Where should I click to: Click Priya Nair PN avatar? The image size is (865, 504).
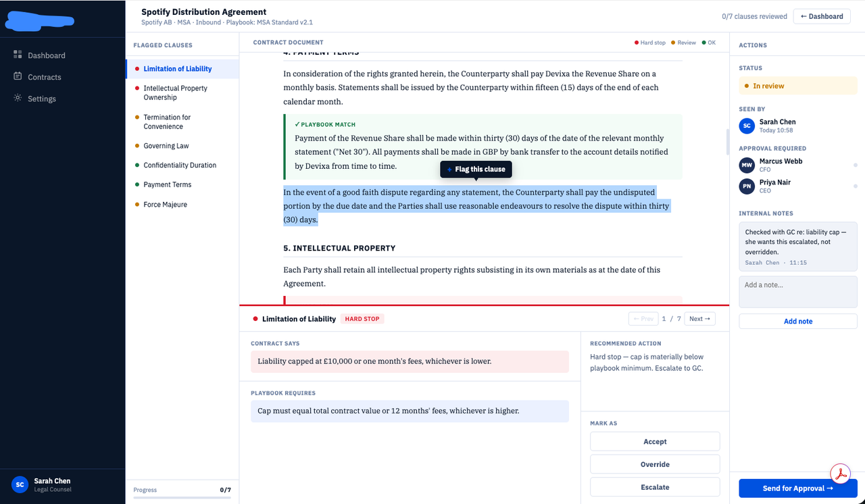(747, 186)
